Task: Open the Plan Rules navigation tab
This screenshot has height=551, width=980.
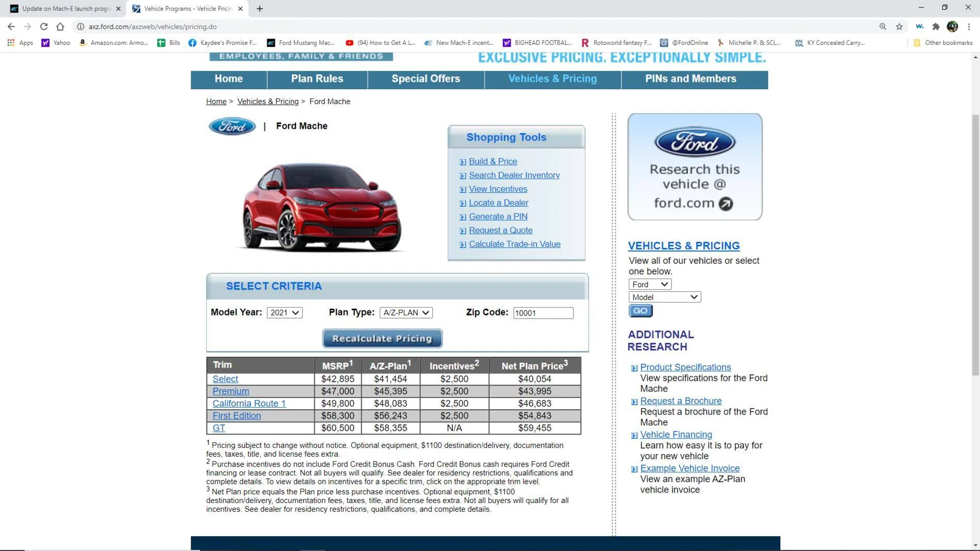Action: [317, 79]
